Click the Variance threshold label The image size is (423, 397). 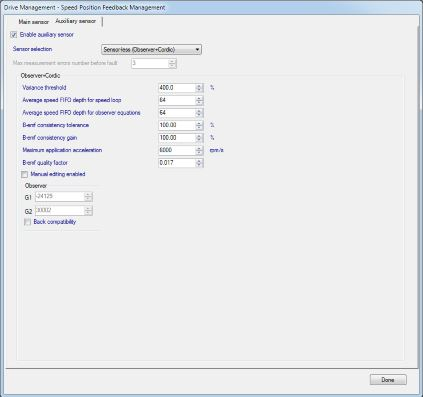[44, 88]
